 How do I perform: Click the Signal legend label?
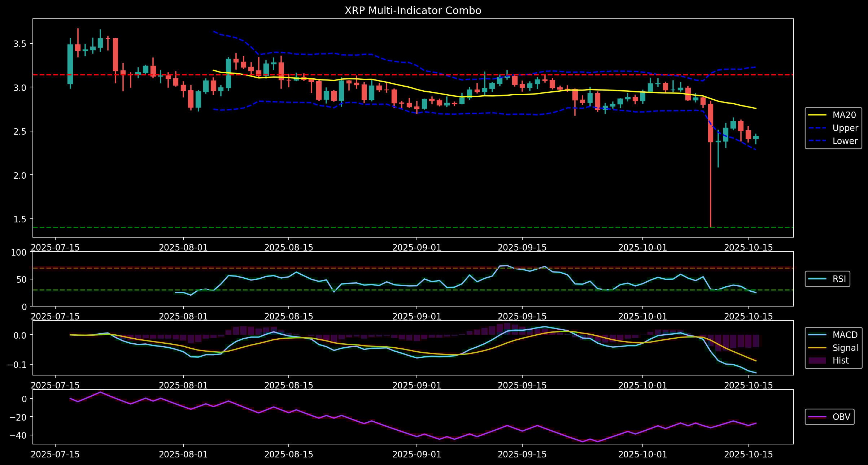845,348
